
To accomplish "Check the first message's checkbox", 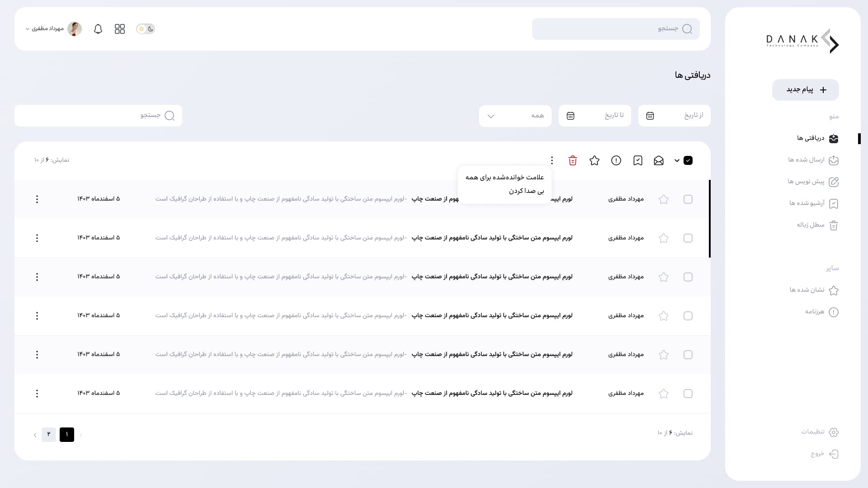I will click(688, 199).
